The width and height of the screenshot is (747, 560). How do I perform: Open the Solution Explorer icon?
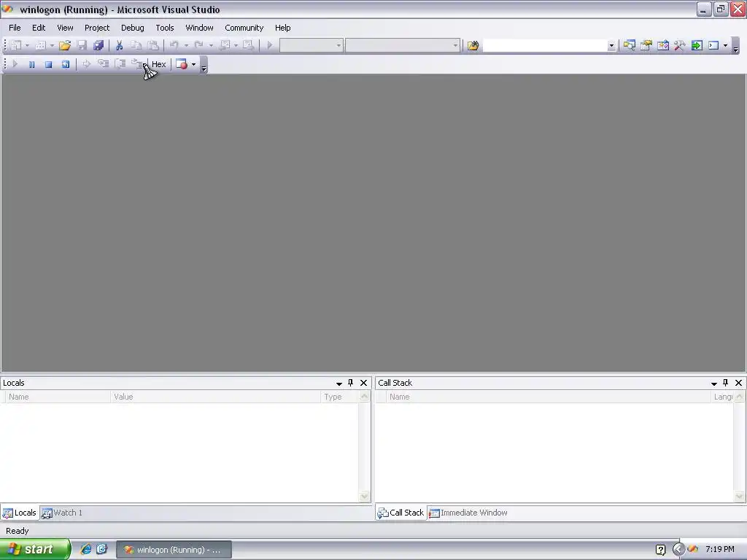[630, 45]
